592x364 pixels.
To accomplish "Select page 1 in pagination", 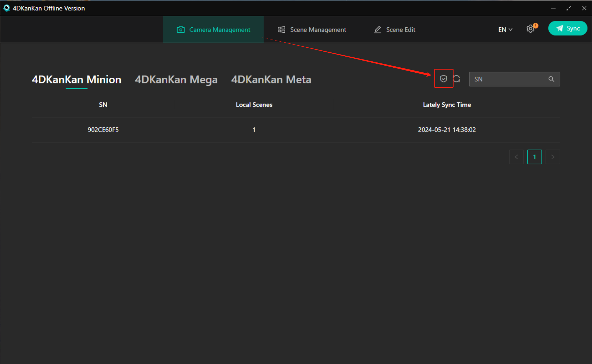I will coord(534,157).
